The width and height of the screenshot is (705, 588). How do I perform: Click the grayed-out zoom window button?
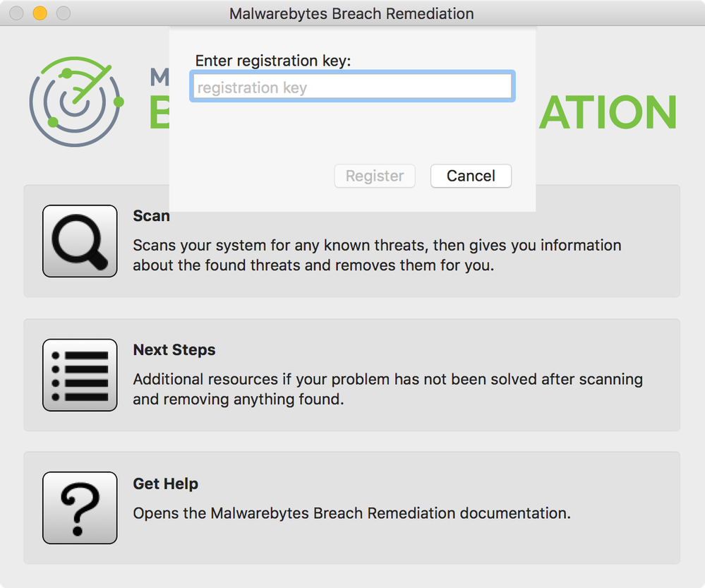[x=64, y=13]
